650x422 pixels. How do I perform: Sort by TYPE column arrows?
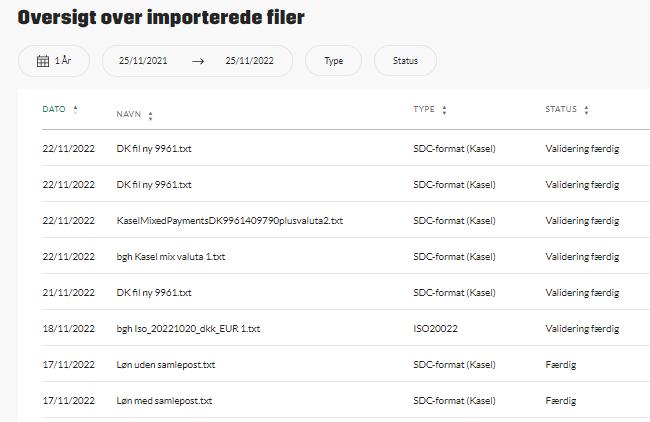[444, 110]
